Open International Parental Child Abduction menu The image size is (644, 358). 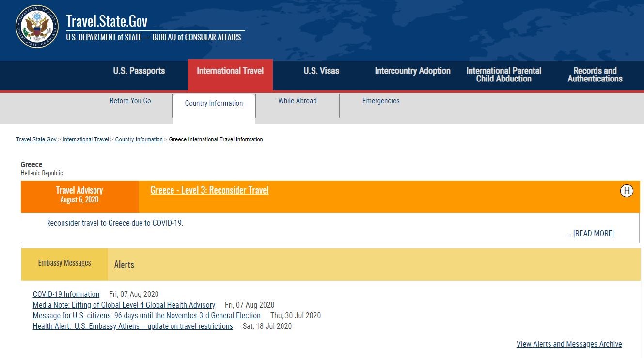click(x=503, y=75)
